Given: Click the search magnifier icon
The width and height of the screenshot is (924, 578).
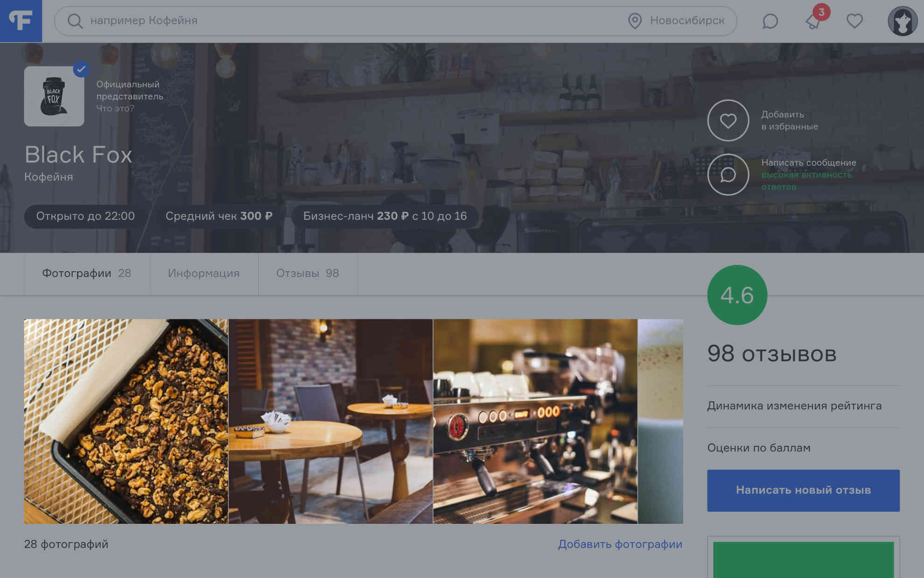Looking at the screenshot, I should click(x=75, y=21).
